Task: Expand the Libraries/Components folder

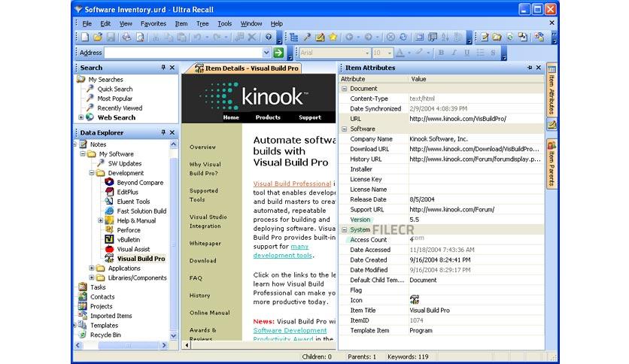Action: coord(92,278)
